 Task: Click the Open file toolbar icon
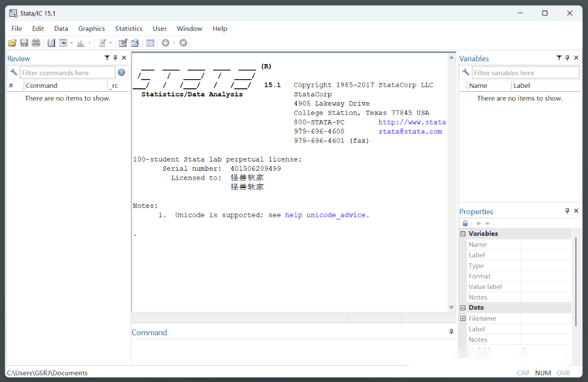(12, 43)
